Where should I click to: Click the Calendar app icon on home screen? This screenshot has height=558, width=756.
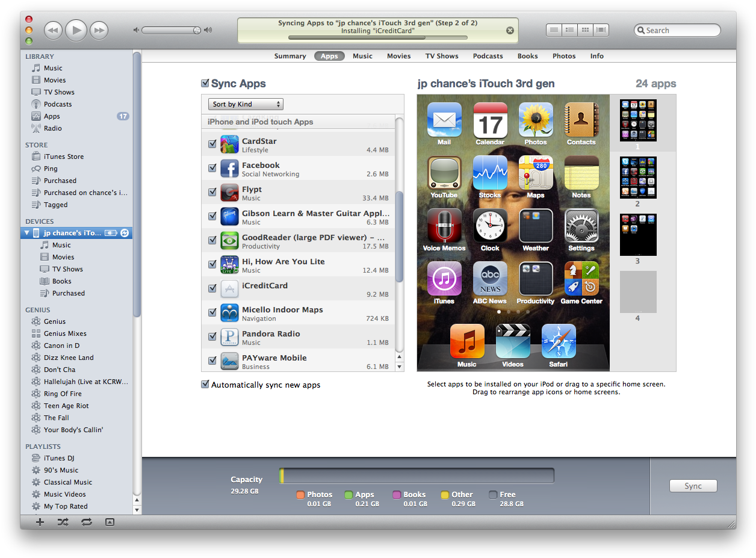click(490, 120)
